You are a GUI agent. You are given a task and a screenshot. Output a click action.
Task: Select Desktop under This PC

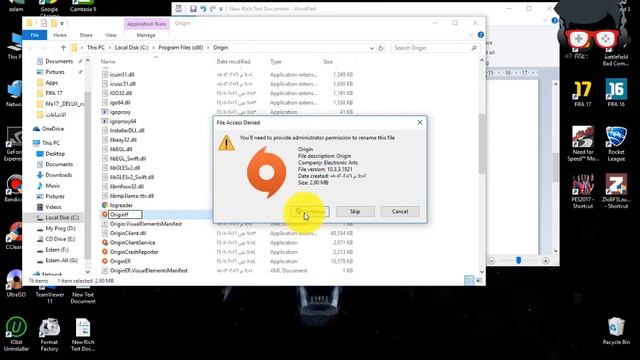(55, 154)
